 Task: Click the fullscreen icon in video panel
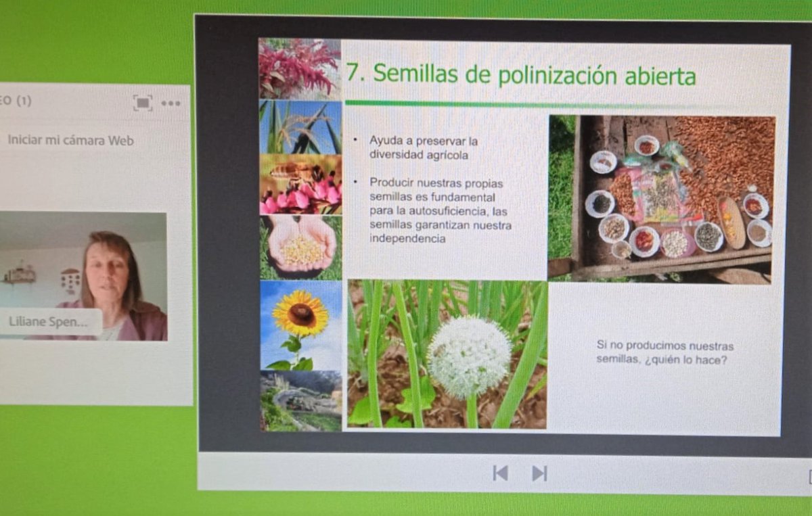[x=143, y=103]
